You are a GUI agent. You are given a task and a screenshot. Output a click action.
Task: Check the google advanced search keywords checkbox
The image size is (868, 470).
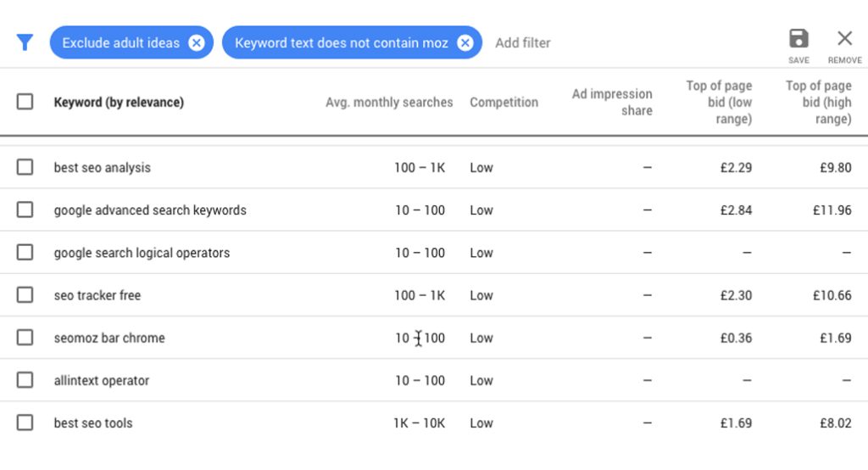(25, 210)
